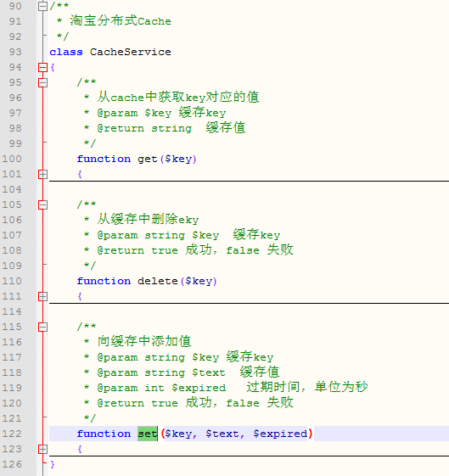This screenshot has height=476, width=449.
Task: Click line number 122 in the gutter
Action: (12, 434)
